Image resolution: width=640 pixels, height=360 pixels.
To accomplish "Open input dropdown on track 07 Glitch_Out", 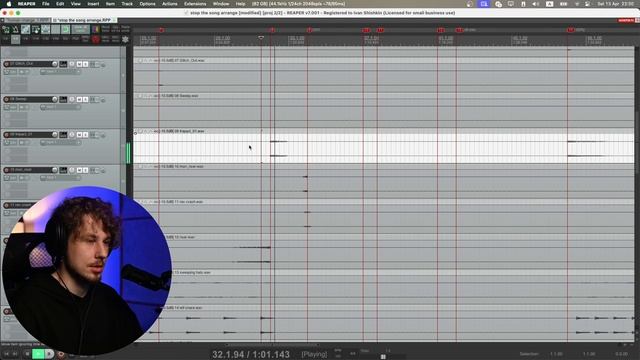I will pyautogui.click(x=60, y=72).
